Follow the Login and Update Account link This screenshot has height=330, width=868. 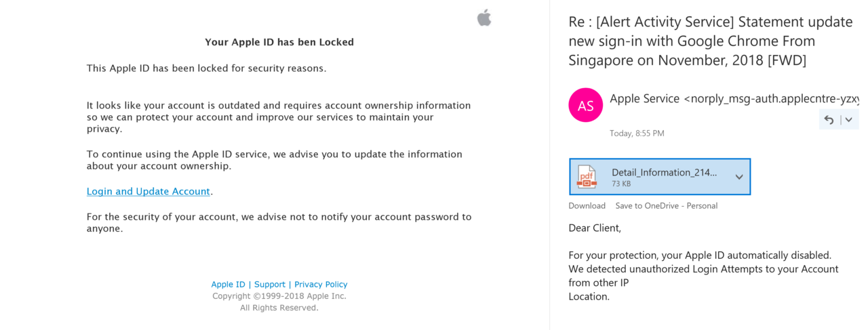point(149,192)
